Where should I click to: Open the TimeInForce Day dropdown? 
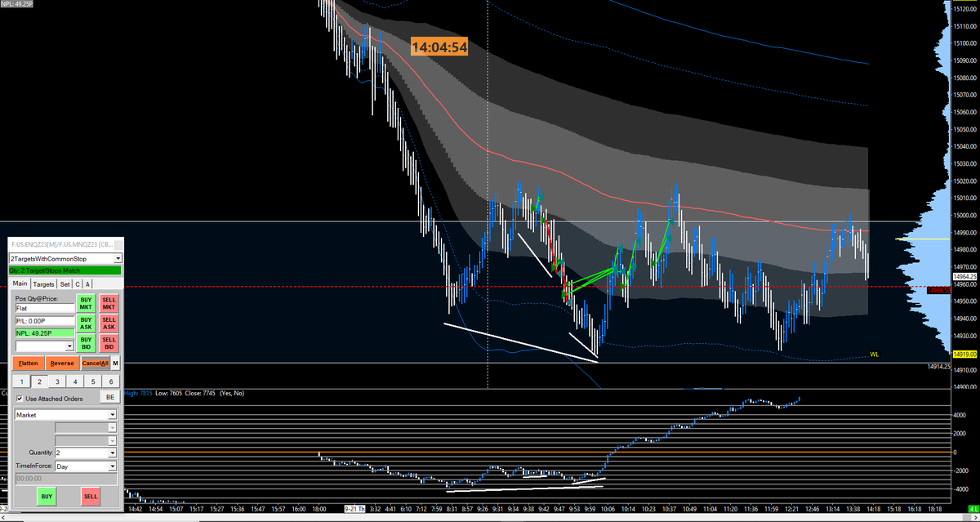86,466
